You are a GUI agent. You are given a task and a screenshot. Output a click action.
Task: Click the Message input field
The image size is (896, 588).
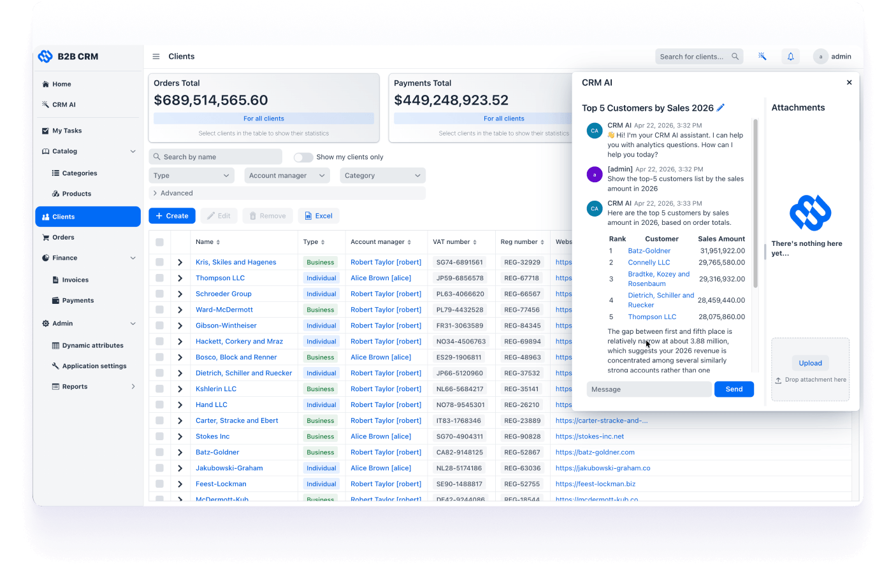(x=649, y=389)
